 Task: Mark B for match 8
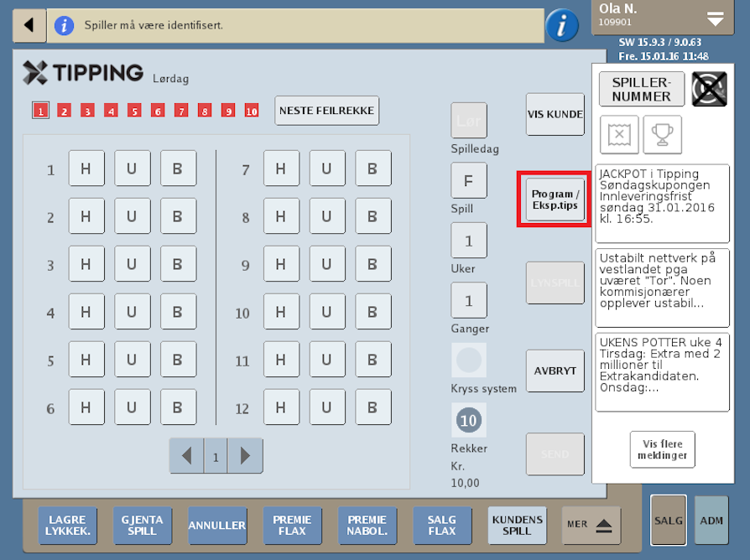coord(373,216)
